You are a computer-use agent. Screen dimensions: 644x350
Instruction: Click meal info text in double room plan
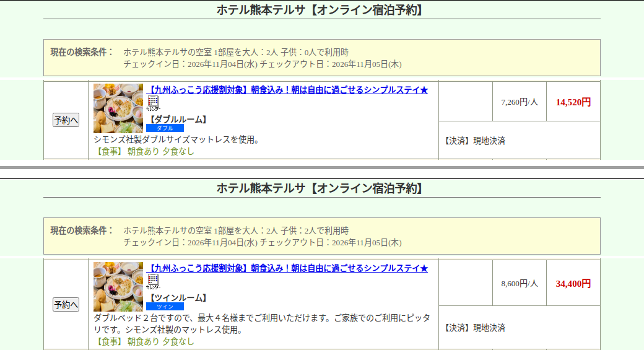(144, 151)
